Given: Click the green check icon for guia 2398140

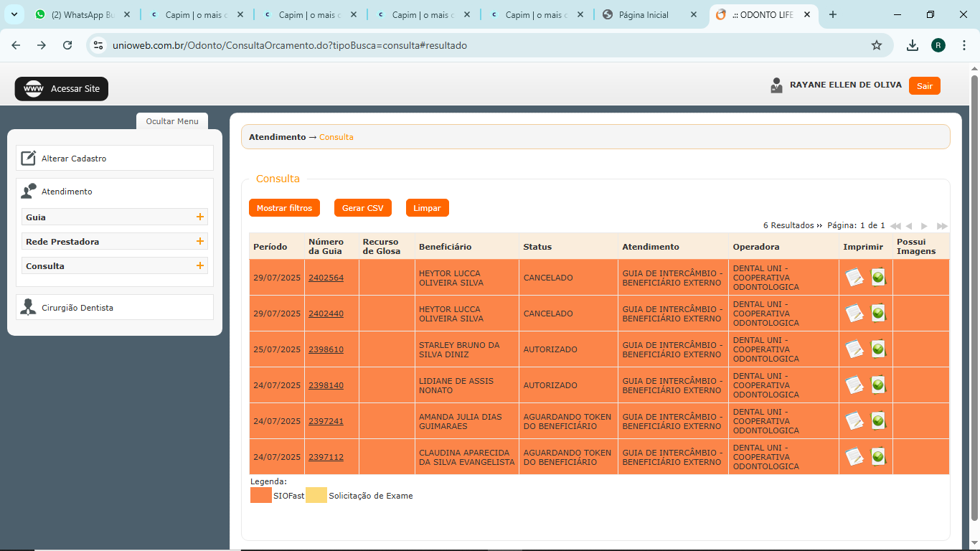Looking at the screenshot, I should tap(877, 385).
